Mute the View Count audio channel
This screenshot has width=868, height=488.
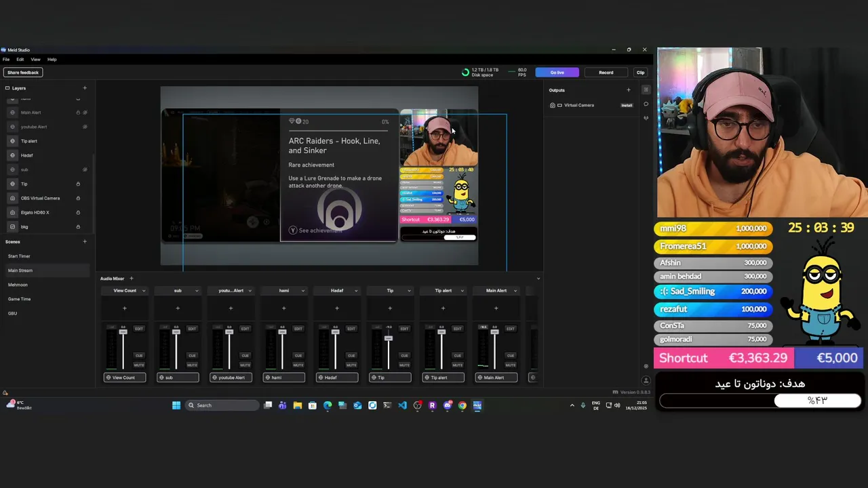point(139,365)
